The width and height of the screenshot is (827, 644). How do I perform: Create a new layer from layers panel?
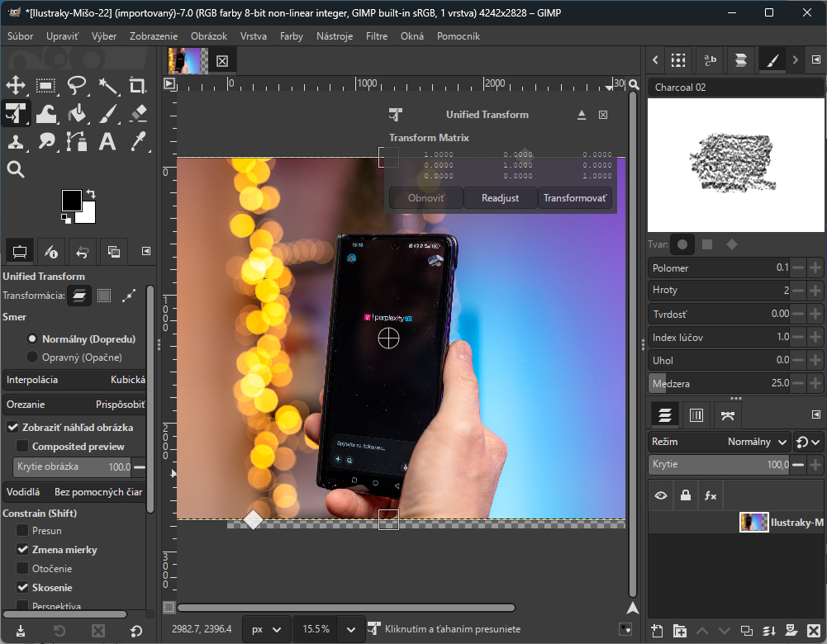[x=657, y=631]
